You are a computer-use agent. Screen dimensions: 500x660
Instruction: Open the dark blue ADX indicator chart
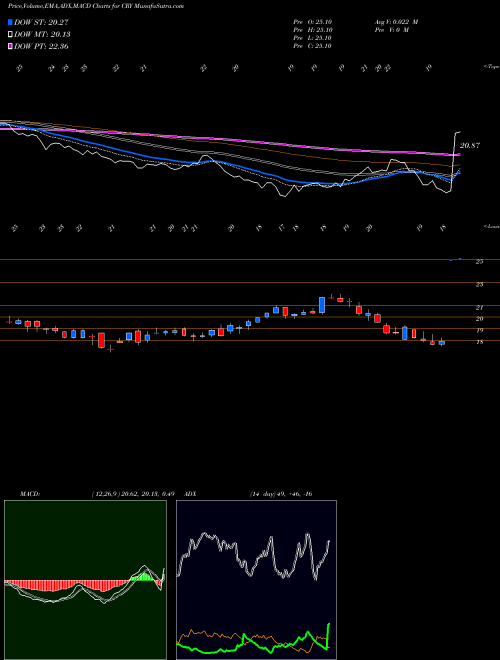256,580
